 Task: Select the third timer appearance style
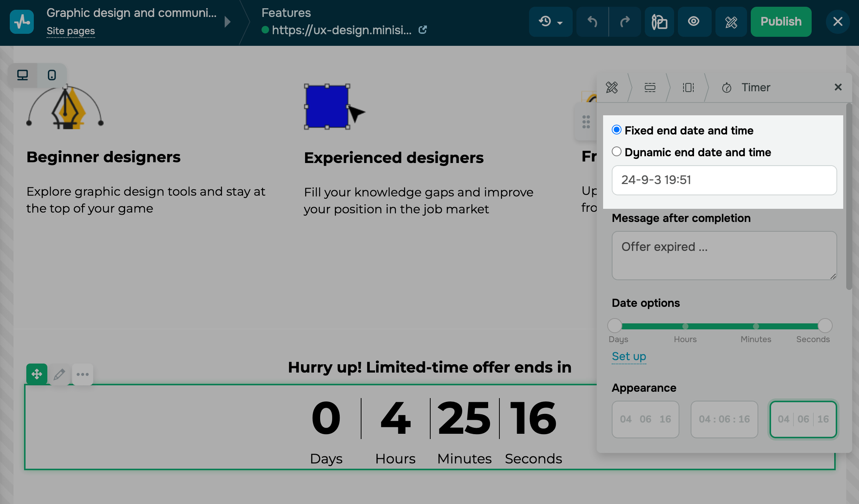803,419
